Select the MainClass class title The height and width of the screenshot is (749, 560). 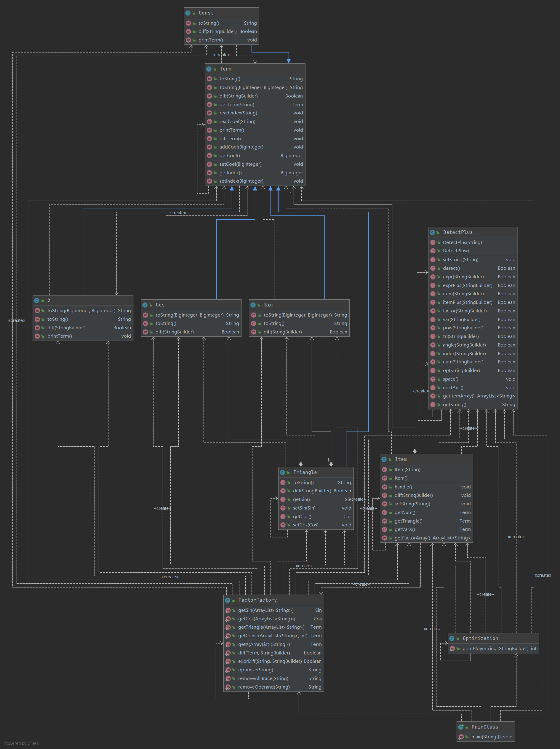coord(484,727)
